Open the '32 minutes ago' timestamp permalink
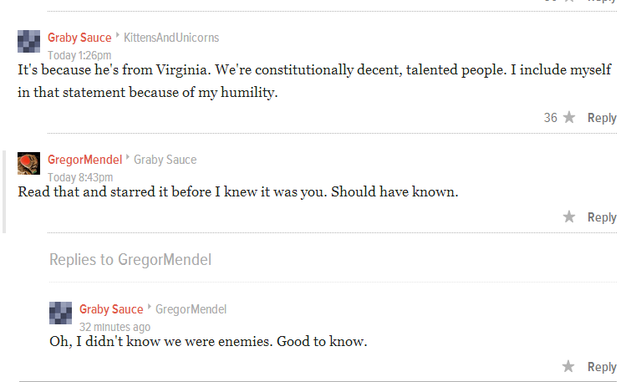Screen dimensions: 636x382 [x=115, y=327]
